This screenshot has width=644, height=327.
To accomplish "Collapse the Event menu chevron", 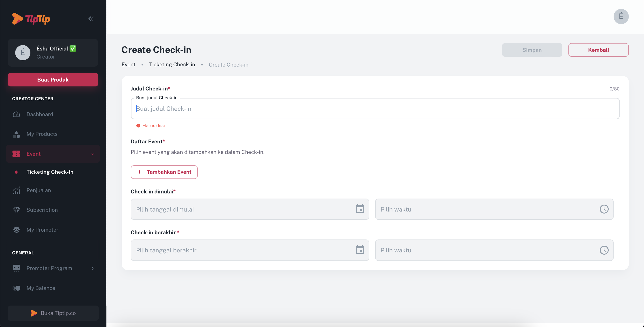I will (93, 154).
